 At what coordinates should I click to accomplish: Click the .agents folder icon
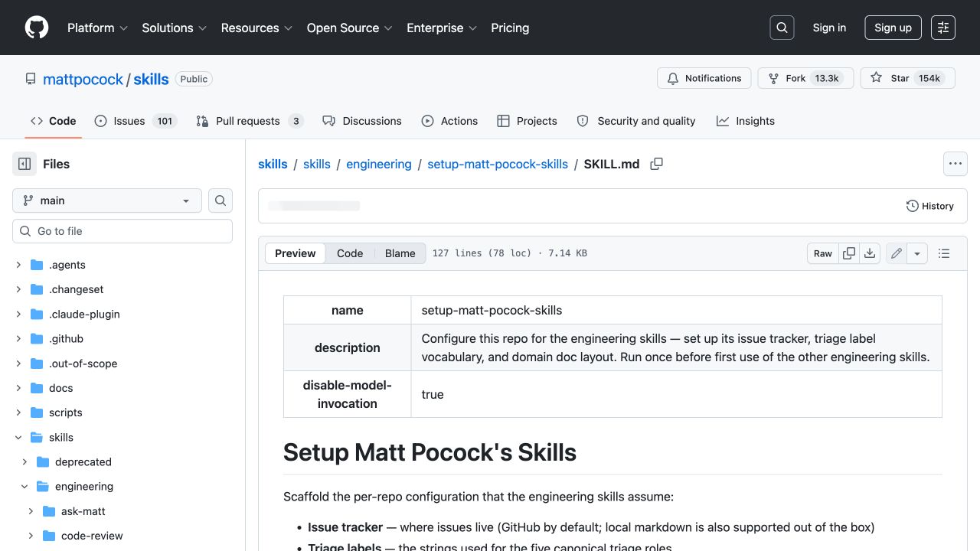[37, 265]
